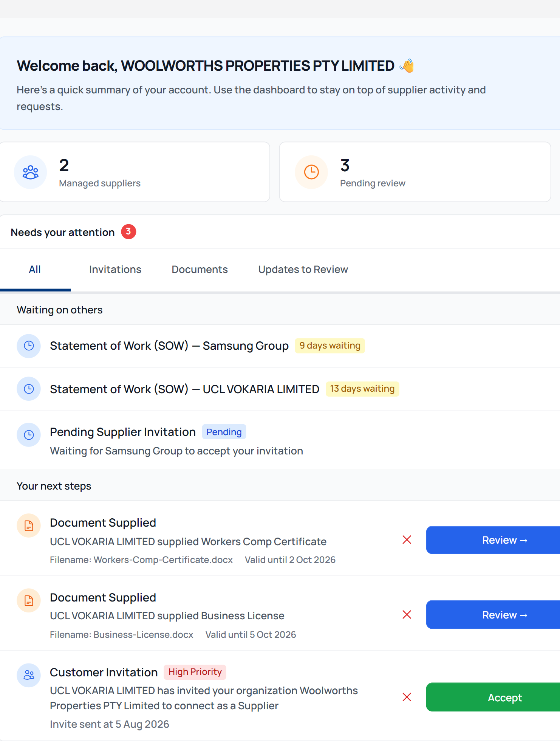
Task: Click clock icon beside UCL VOKARIA SOW
Action: (29, 389)
